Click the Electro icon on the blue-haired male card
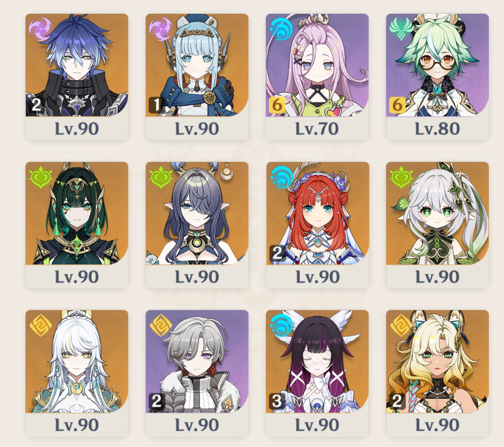Image resolution: width=504 pixels, height=447 pixels. 40,30
